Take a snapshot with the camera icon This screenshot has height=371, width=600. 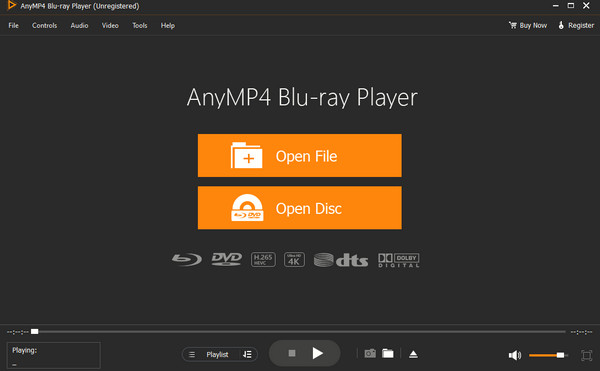click(370, 353)
